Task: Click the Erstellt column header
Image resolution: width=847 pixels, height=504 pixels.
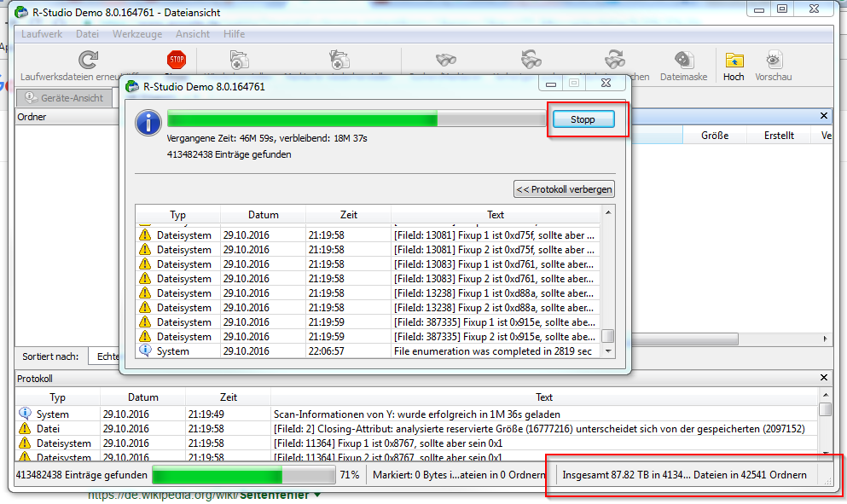Action: [779, 136]
